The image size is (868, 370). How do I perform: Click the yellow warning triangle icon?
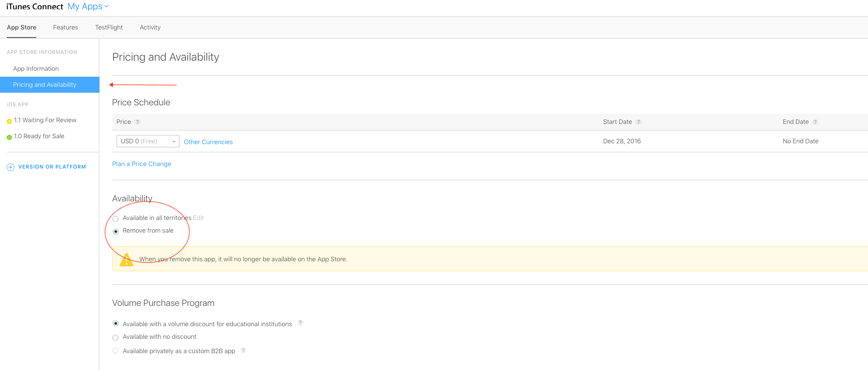(x=127, y=260)
